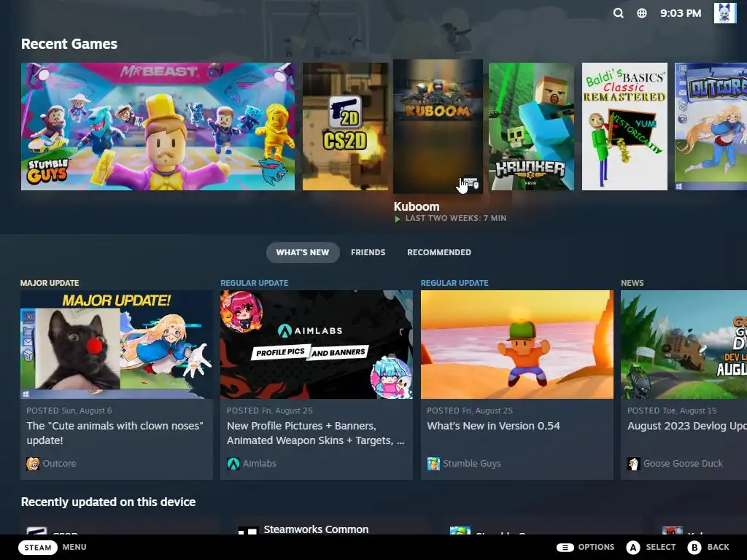Click the BACK footer label
The width and height of the screenshot is (747, 560).
pyautogui.click(x=718, y=547)
